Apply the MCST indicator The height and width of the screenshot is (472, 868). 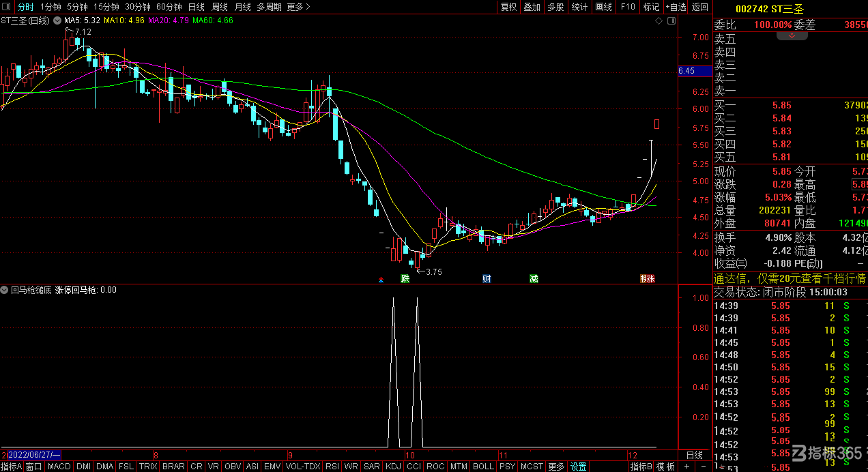pos(532,467)
